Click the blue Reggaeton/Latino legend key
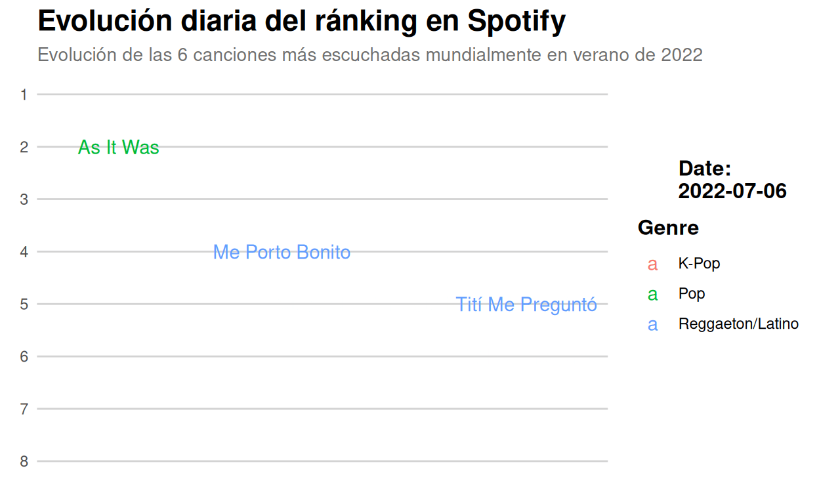This screenshot has width=819, height=504. click(x=652, y=325)
